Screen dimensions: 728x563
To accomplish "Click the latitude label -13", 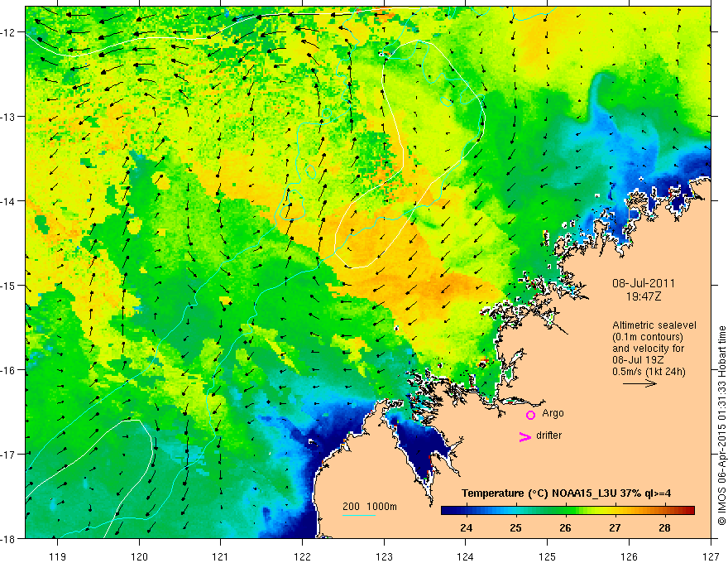I will point(8,117).
